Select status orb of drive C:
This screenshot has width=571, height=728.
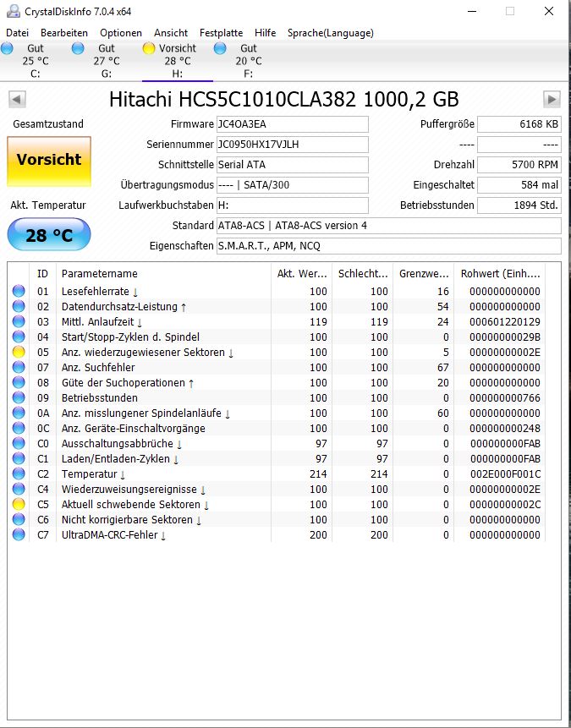click(x=7, y=48)
